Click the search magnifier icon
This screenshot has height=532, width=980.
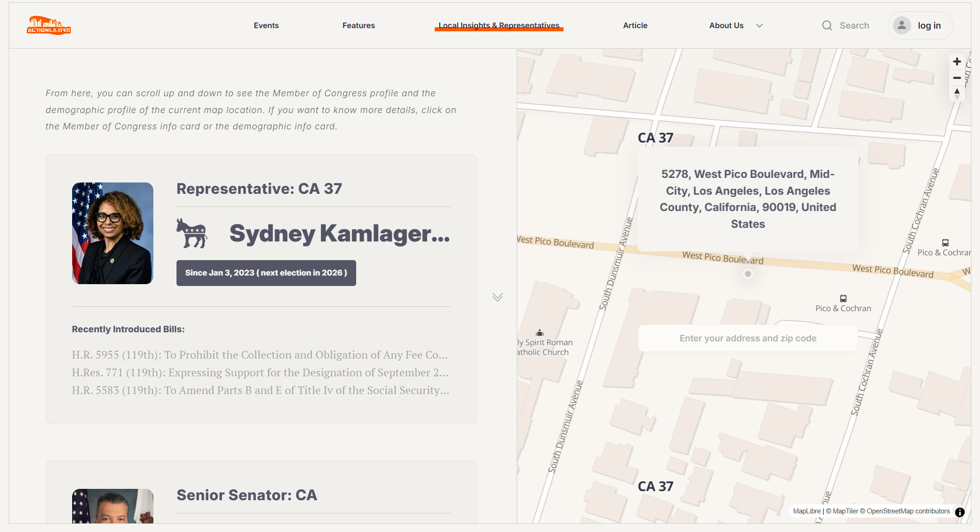827,25
